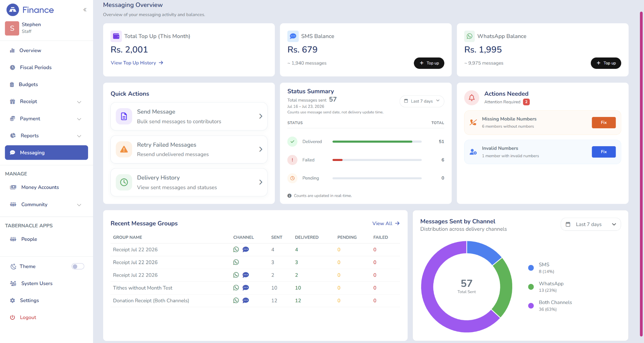Screen dimensions: 644x343
Task: Click the Send Message document icon
Action: point(124,116)
